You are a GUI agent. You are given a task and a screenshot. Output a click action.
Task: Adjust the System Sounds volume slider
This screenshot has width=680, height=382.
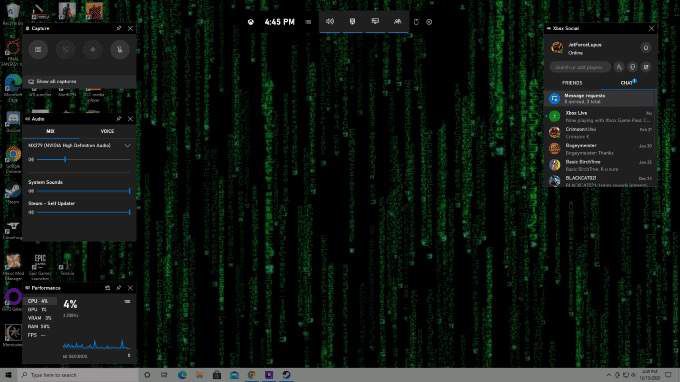pos(83,191)
